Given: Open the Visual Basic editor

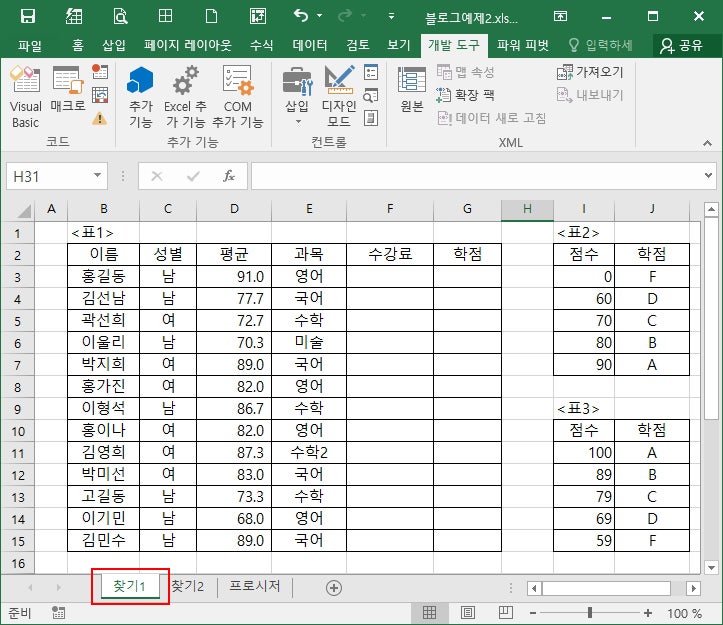Looking at the screenshot, I should tap(25, 97).
